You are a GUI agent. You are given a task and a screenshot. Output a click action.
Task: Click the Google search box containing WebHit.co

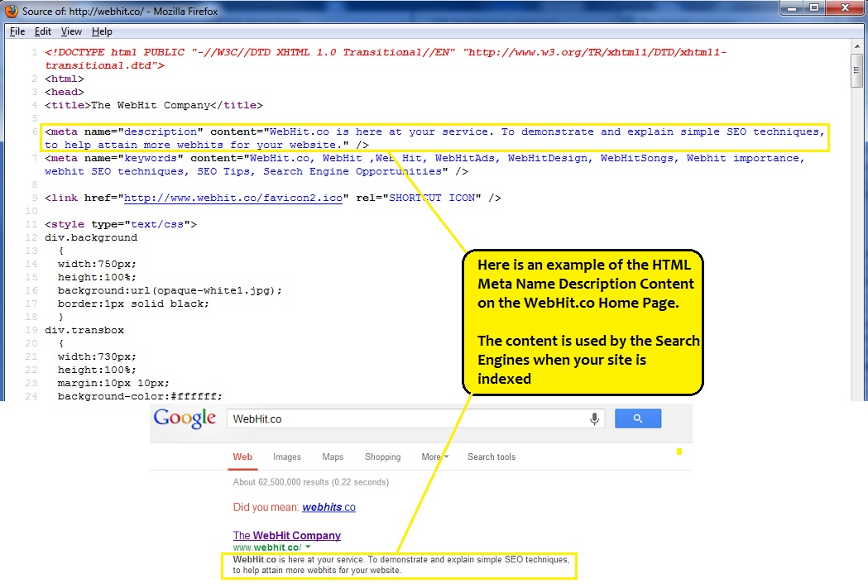[405, 419]
